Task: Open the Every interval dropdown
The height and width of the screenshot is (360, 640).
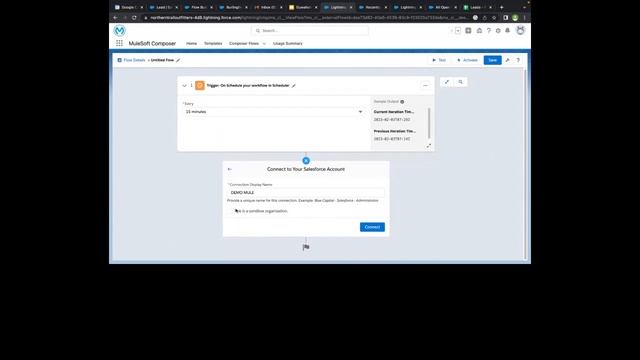Action: click(x=273, y=111)
